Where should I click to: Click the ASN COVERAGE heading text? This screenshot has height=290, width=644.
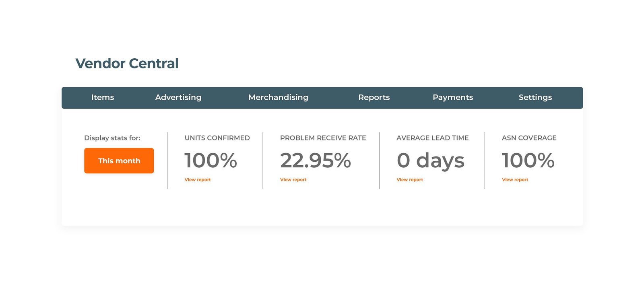(529, 138)
